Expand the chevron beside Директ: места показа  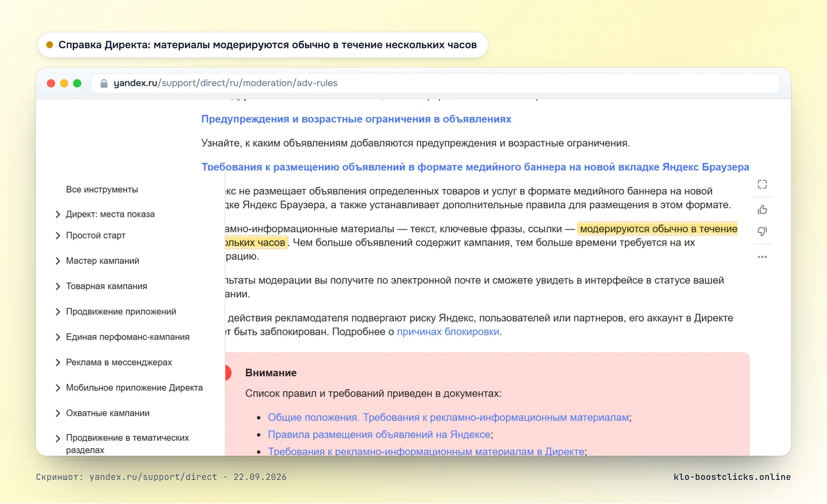coord(57,214)
